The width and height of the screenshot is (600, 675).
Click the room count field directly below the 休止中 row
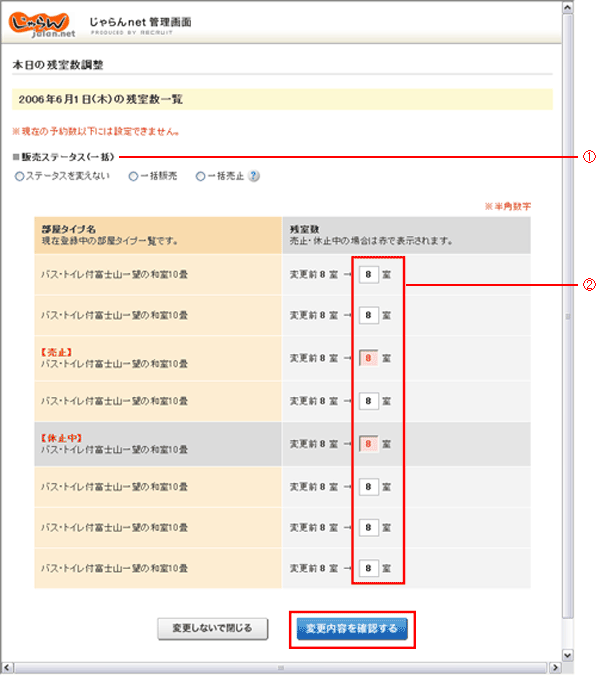(369, 485)
